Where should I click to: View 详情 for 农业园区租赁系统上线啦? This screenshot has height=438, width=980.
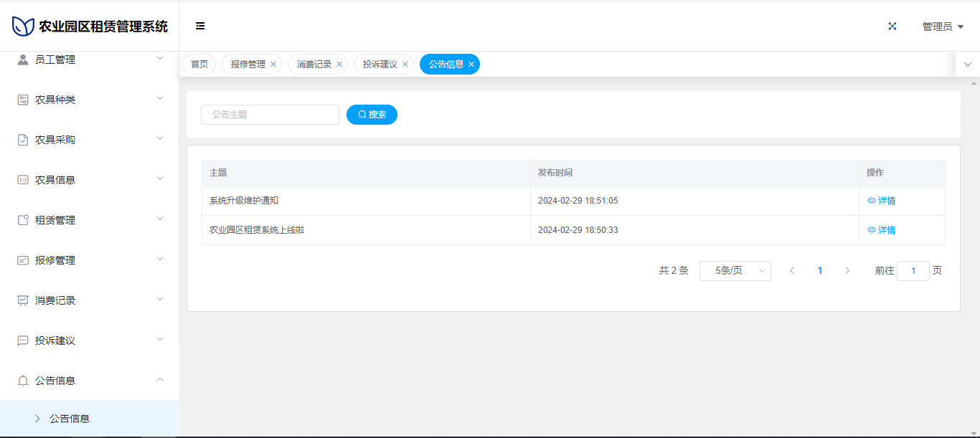[882, 230]
